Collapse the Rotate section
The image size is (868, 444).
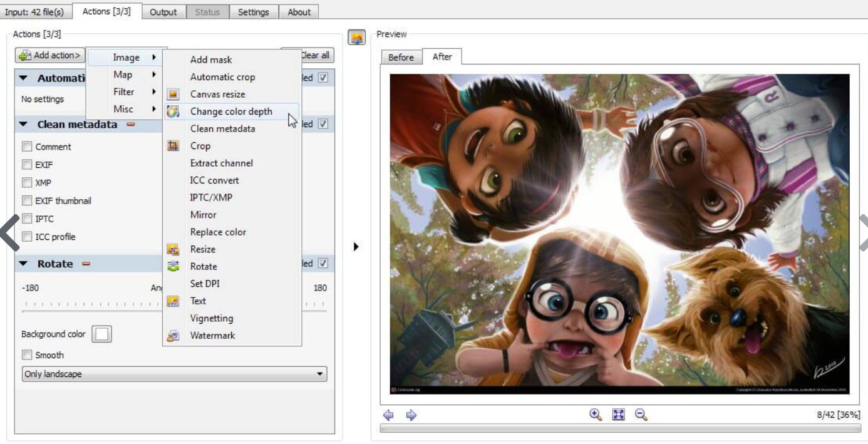(24, 264)
